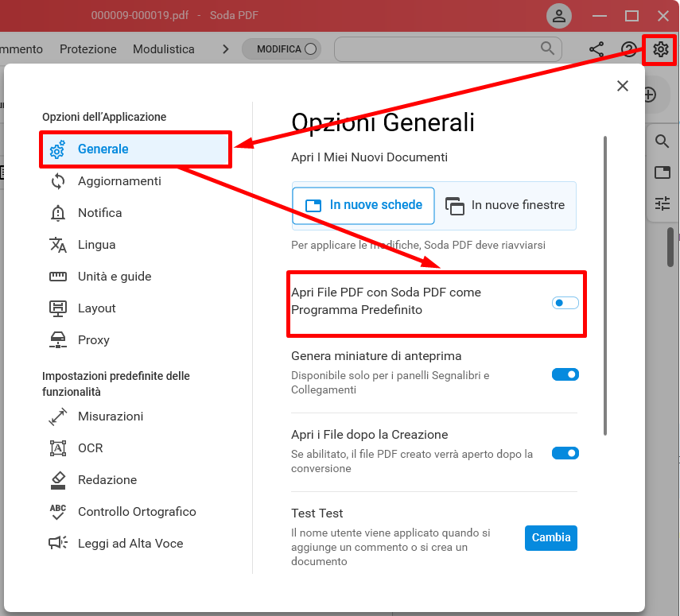The height and width of the screenshot is (616, 680).
Task: Open the settings gear icon
Action: coord(660,49)
